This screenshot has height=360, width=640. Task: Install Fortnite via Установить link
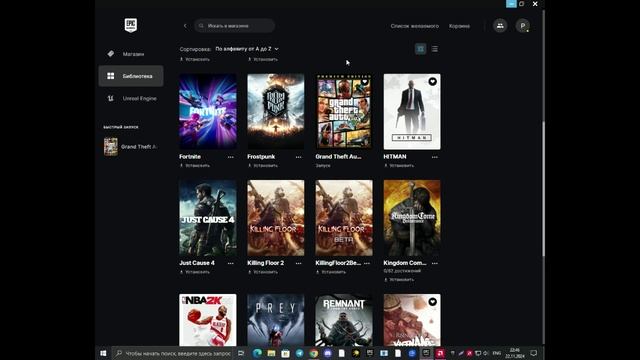(195, 166)
